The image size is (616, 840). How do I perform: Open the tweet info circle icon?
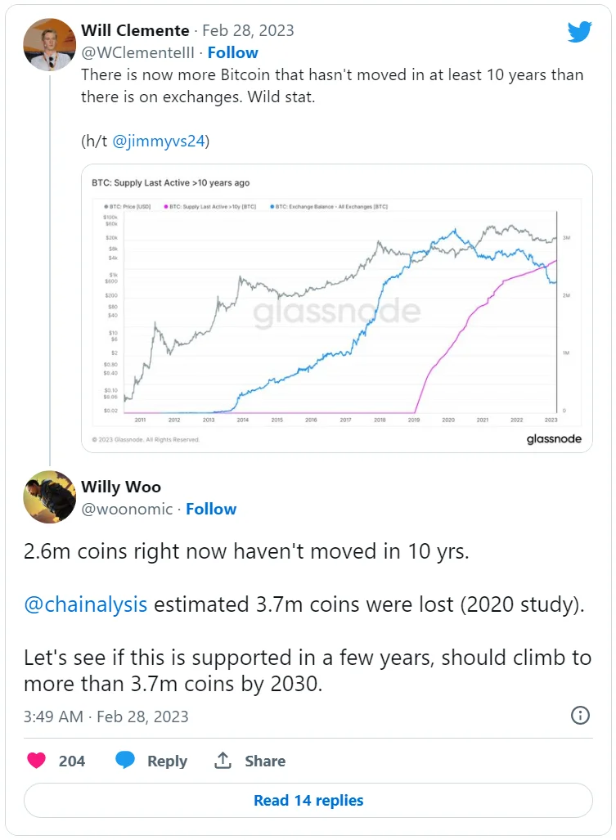pos(579,716)
